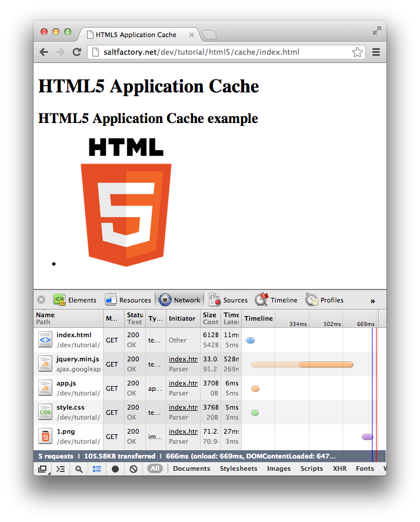Sort by the Size column header

(211, 318)
